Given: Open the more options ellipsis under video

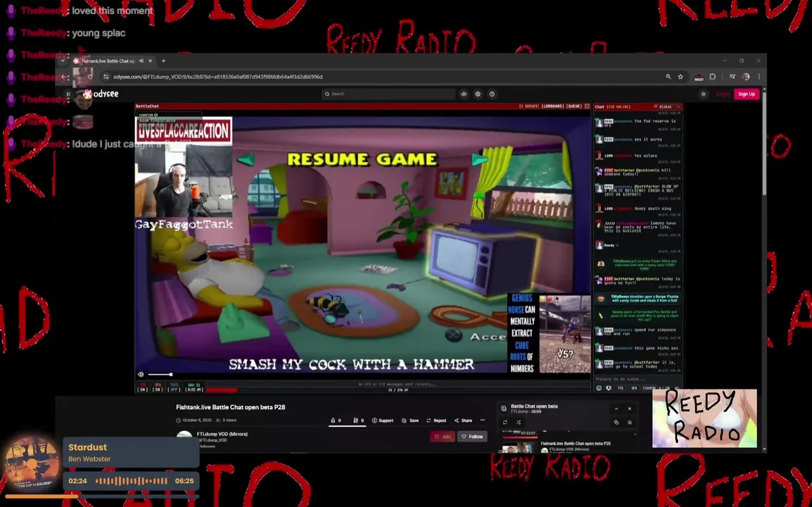Looking at the screenshot, I should pyautogui.click(x=482, y=420).
